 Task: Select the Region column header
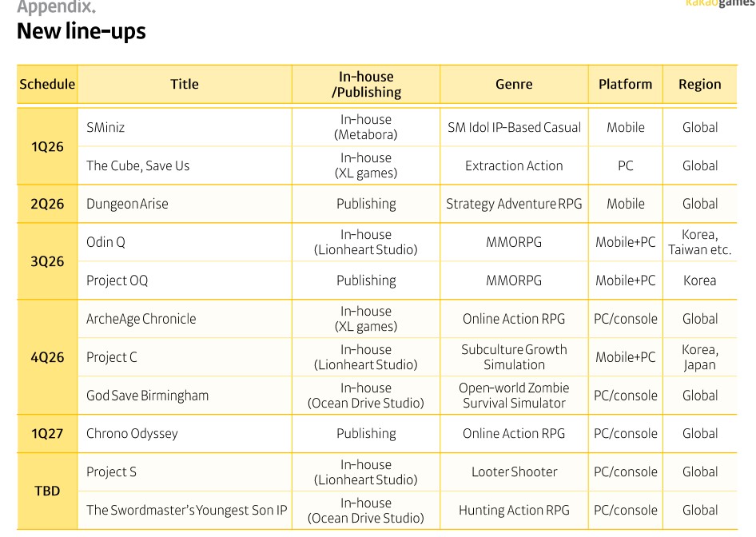699,84
